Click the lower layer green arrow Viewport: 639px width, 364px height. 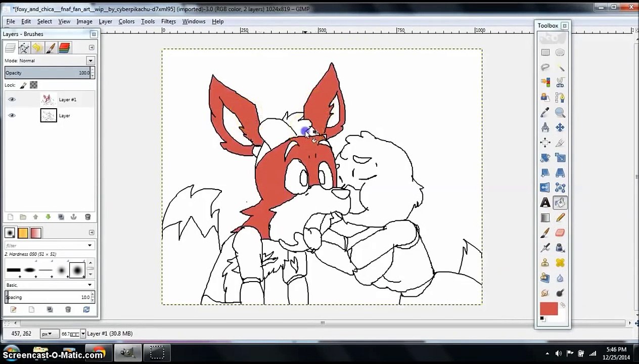point(48,217)
